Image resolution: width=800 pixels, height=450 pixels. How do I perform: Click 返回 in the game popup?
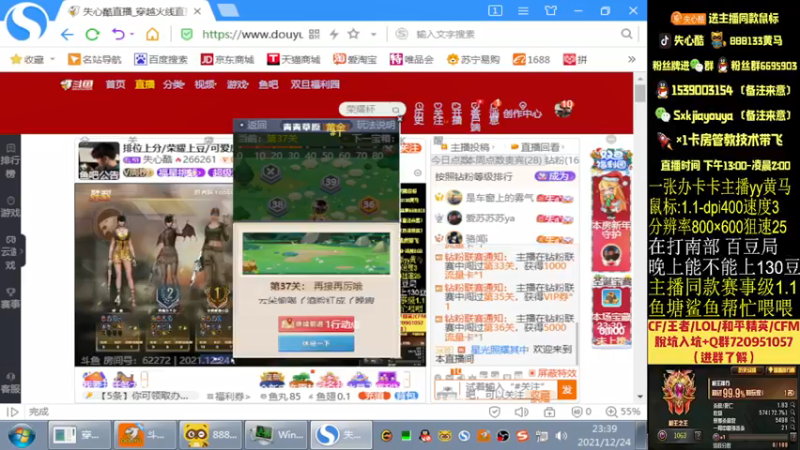[x=253, y=125]
